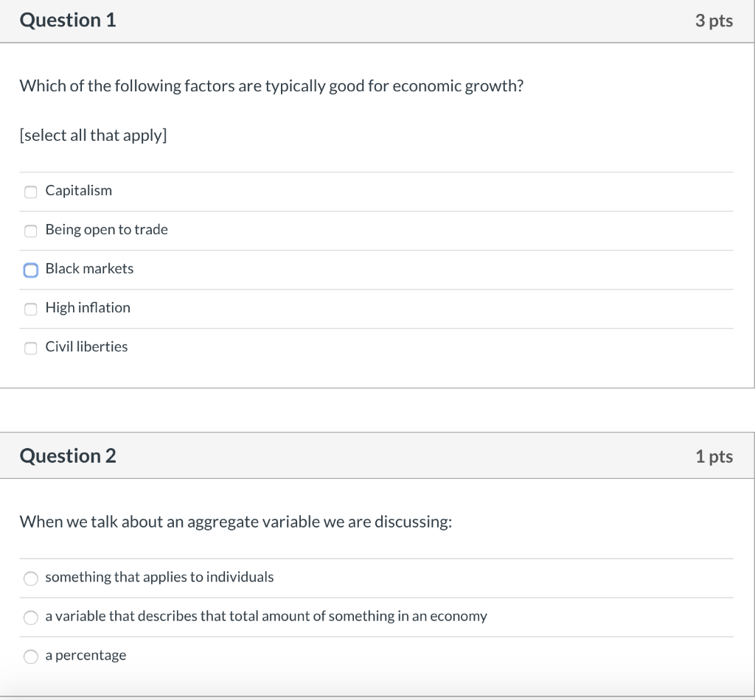Click the '1 pts' label

click(714, 456)
